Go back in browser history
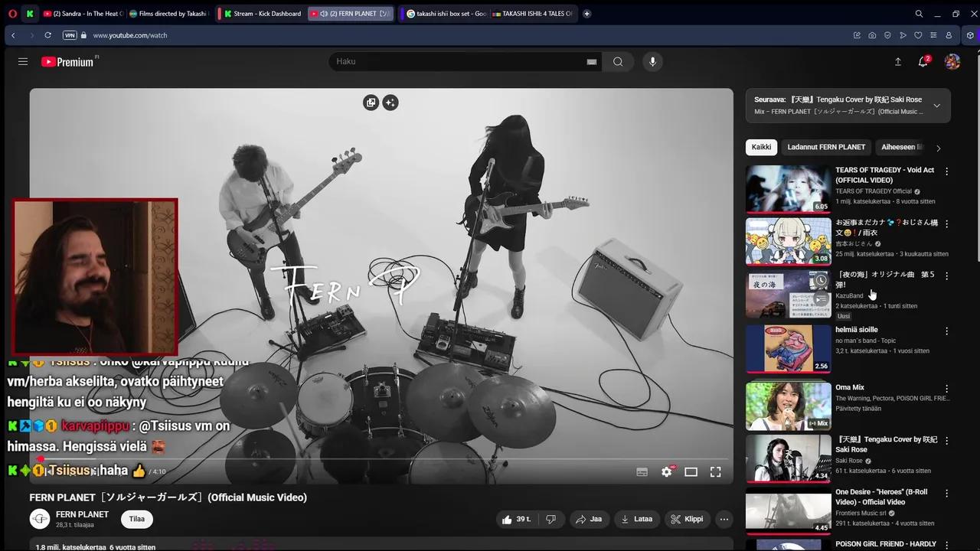 tap(13, 35)
